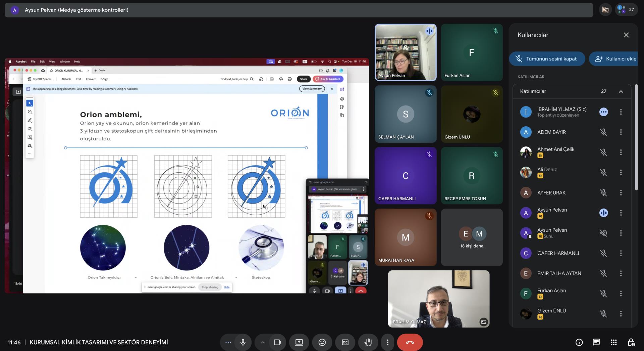Open audio settings arrow beside microphone

[x=263, y=342]
